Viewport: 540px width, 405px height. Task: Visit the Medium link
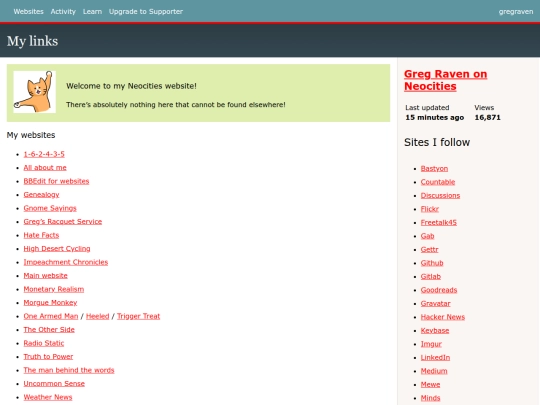tap(434, 371)
